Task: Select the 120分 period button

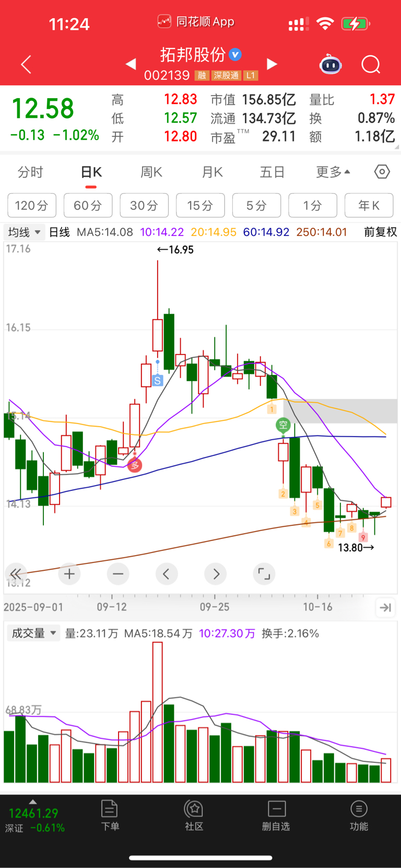Action: click(32, 205)
